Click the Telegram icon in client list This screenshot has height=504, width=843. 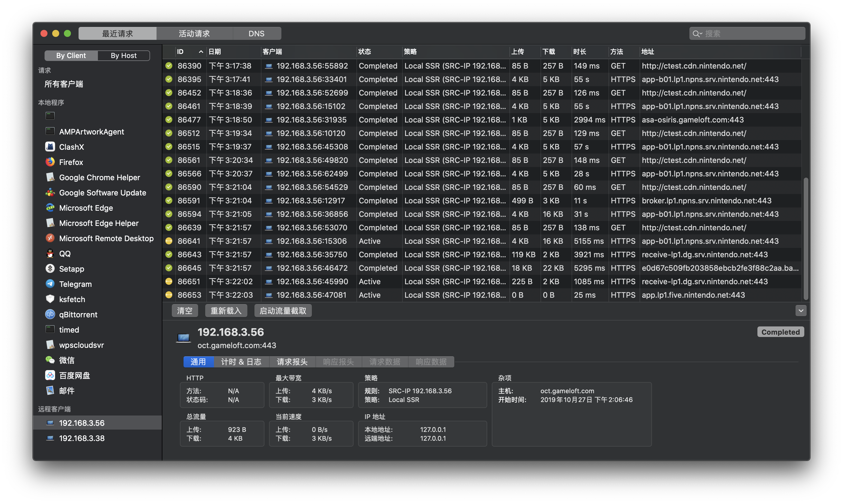50,284
